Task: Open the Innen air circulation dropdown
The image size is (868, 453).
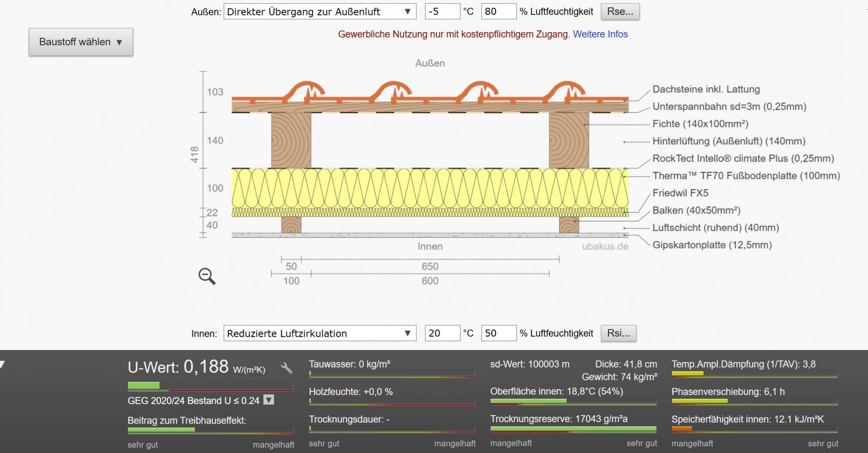Action: pos(319,334)
